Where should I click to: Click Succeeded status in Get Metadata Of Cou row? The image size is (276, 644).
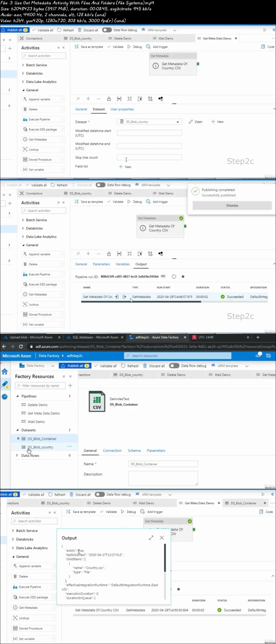(232, 297)
